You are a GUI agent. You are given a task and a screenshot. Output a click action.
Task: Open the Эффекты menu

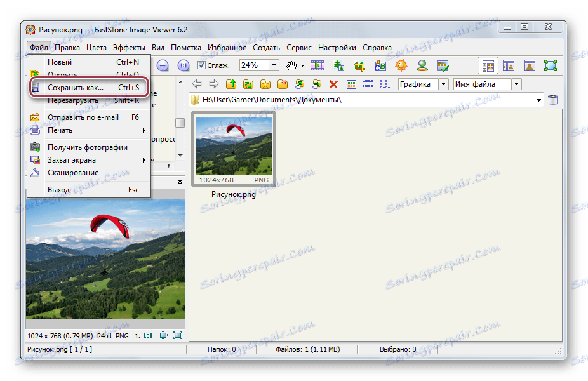click(x=129, y=48)
